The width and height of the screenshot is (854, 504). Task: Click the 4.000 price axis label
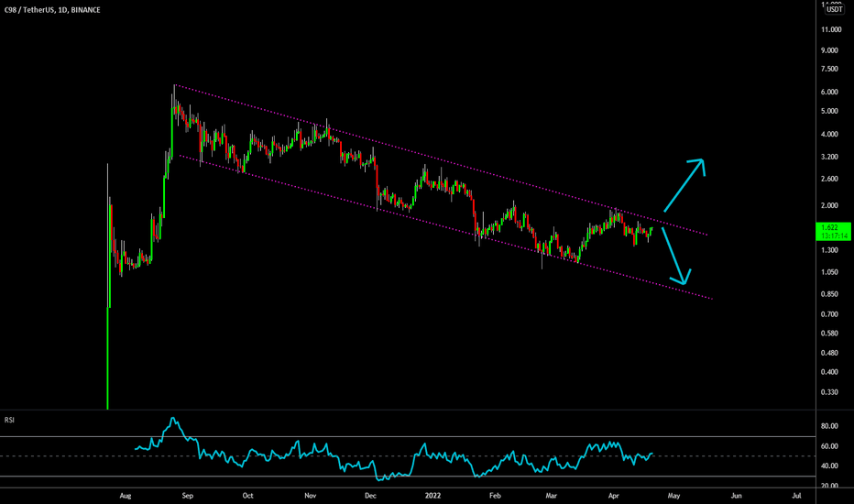click(x=829, y=134)
